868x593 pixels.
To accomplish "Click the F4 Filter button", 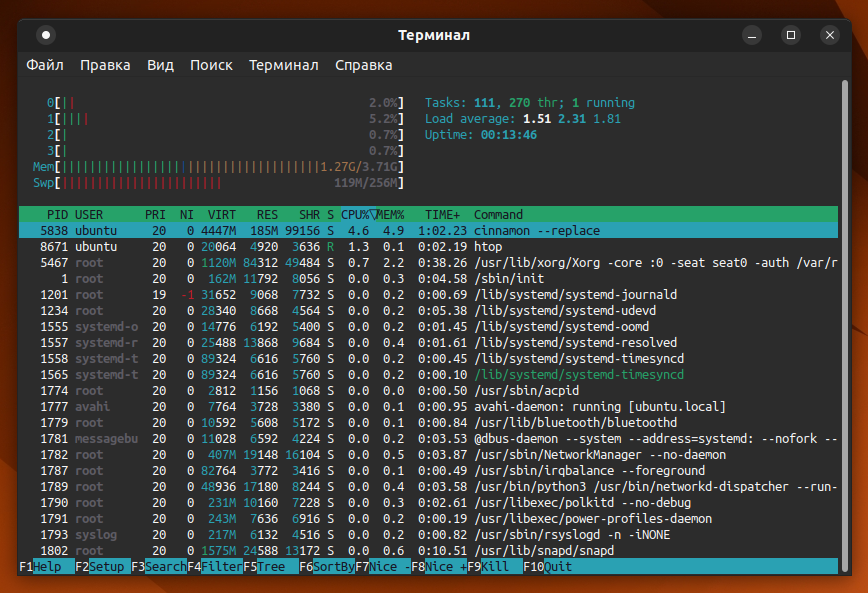I will click(215, 566).
